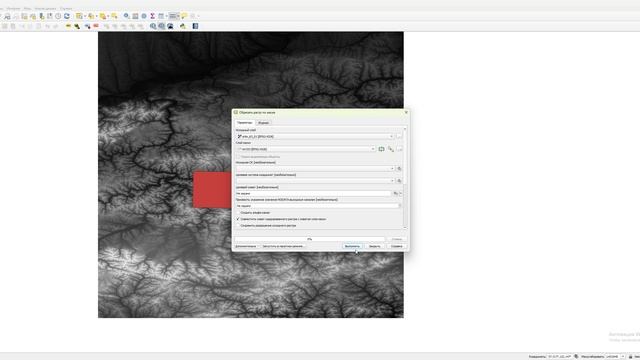
Task: Click the Close button in clip dialog
Action: 375,246
